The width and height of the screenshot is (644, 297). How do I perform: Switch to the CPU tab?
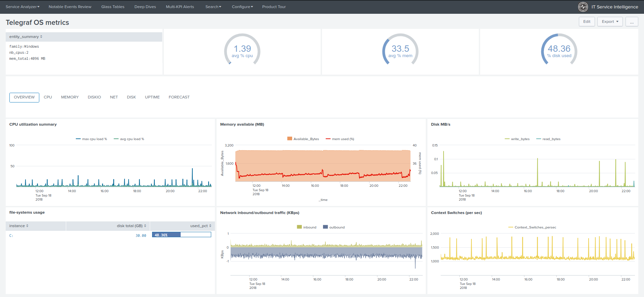point(48,97)
